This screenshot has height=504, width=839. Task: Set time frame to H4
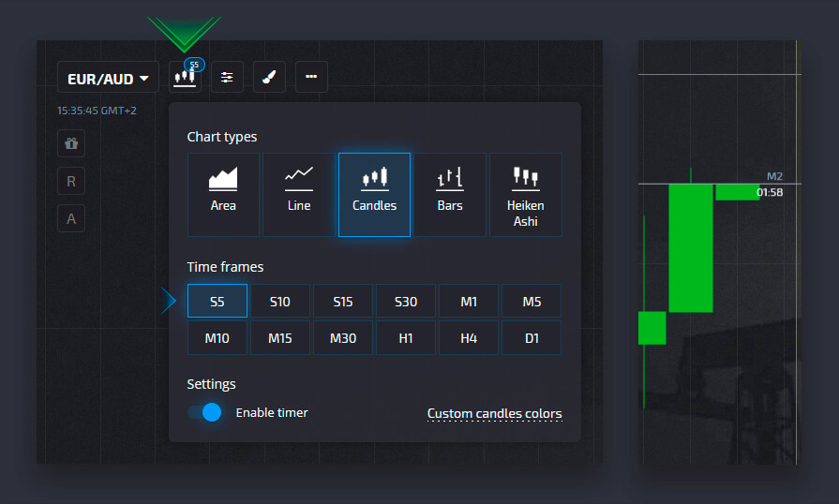click(469, 338)
